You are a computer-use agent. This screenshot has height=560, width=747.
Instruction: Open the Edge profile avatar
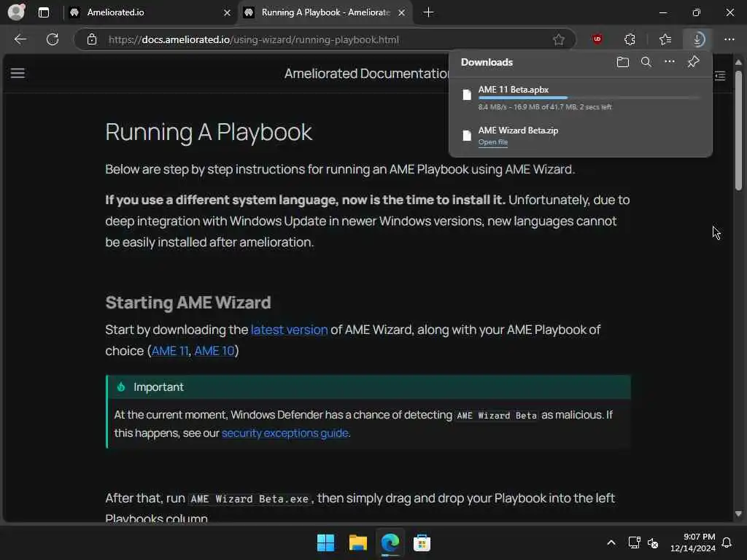(x=16, y=12)
